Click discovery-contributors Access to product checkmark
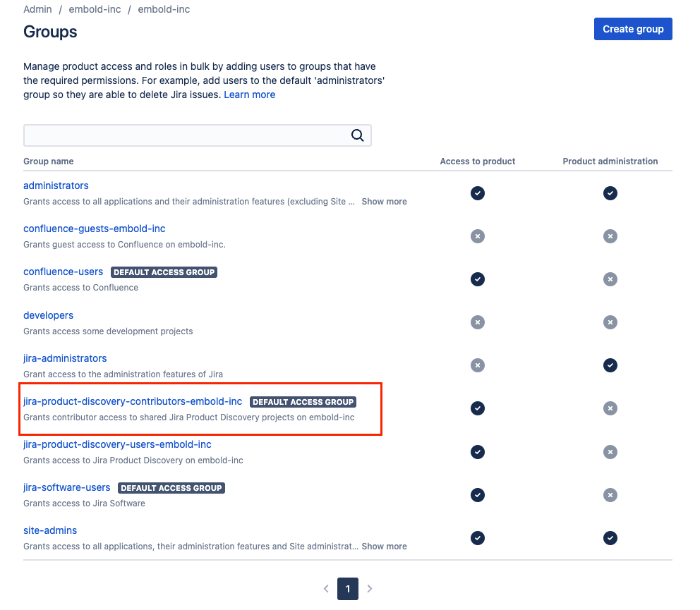This screenshot has height=610, width=700. tap(477, 408)
